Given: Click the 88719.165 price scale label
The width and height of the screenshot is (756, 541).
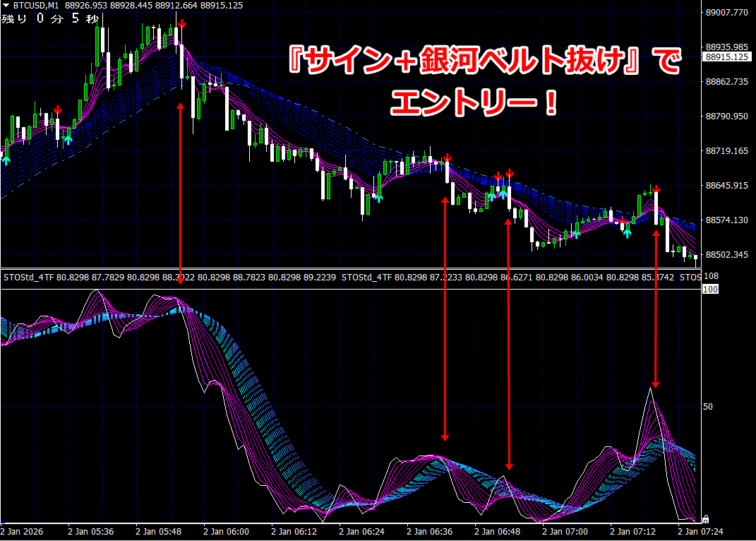Looking at the screenshot, I should coord(726,151).
